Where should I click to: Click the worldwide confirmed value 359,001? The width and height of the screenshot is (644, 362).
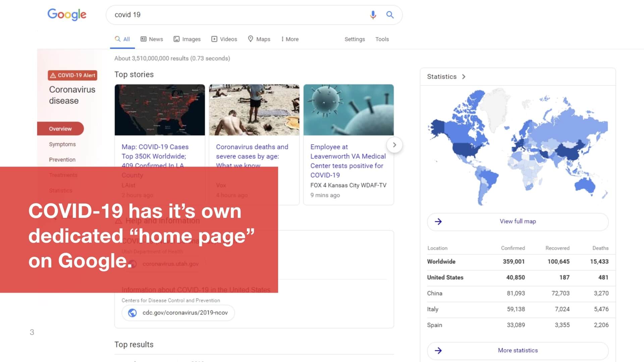[x=514, y=262]
